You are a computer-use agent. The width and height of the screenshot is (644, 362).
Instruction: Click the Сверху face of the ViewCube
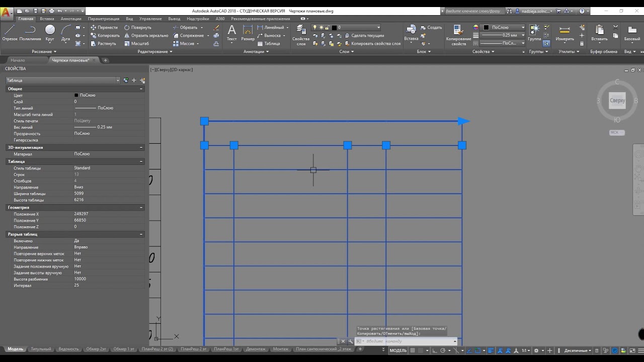pos(617,101)
